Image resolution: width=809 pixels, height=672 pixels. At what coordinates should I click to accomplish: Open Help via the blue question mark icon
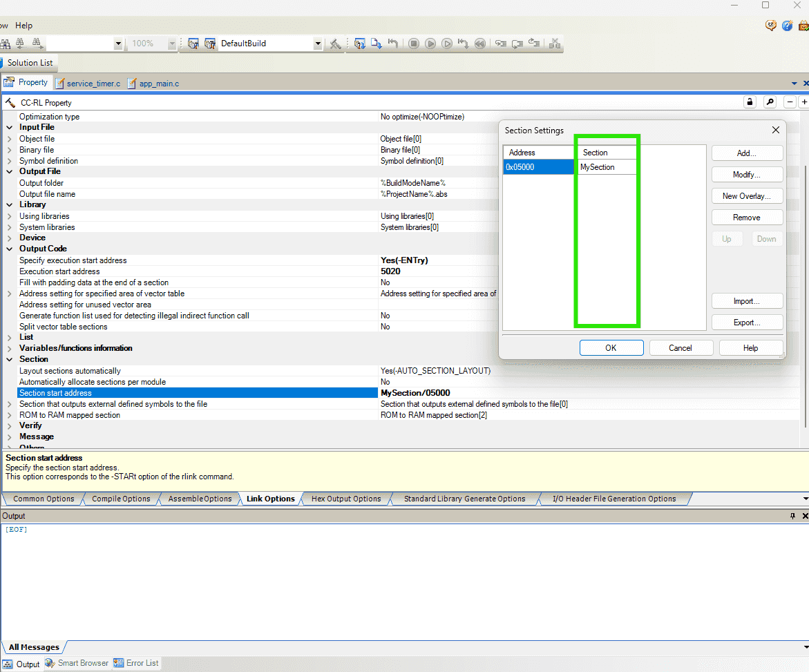point(788,26)
